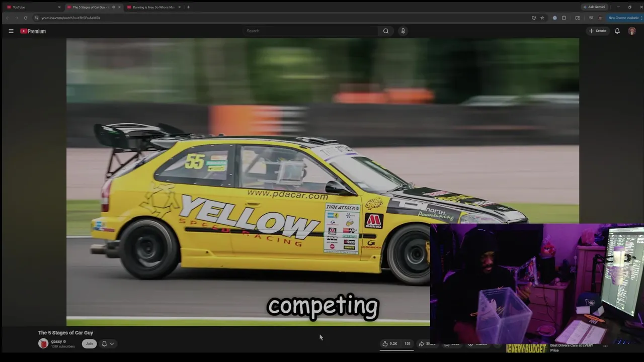Click Ask Gemini button
The width and height of the screenshot is (644, 362).
point(594,7)
